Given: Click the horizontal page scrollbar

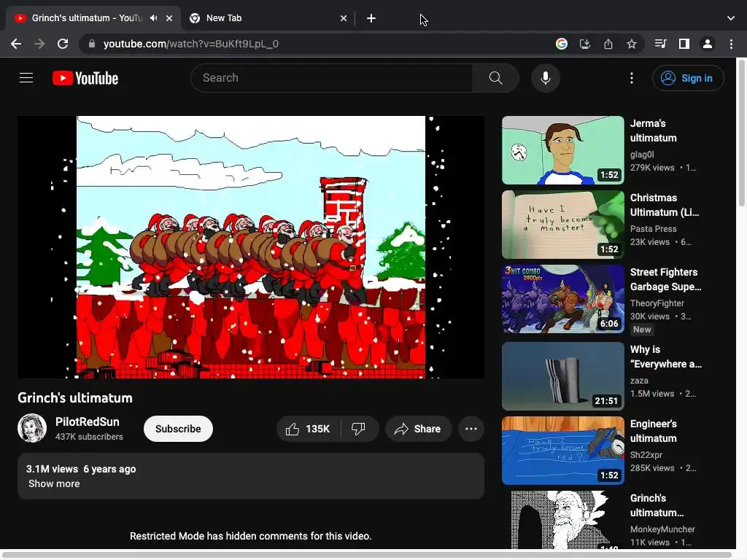Looking at the screenshot, I should pos(366,554).
